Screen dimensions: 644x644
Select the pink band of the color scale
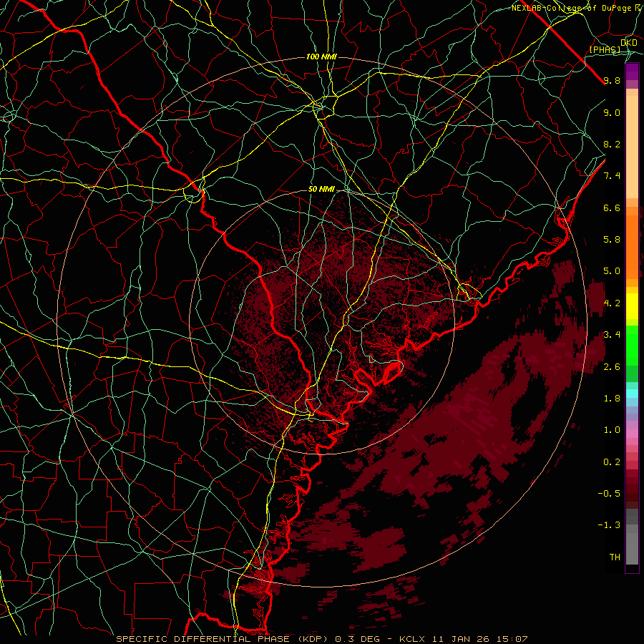coord(632,434)
